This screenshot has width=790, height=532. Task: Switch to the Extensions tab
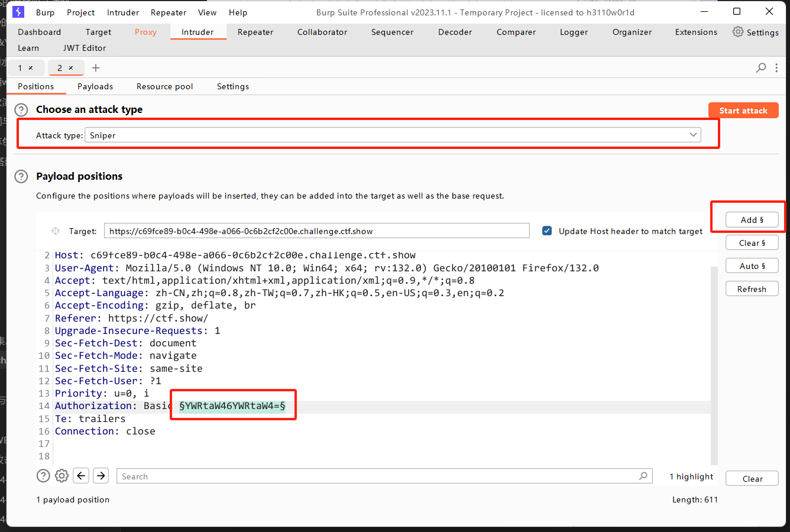pos(696,32)
